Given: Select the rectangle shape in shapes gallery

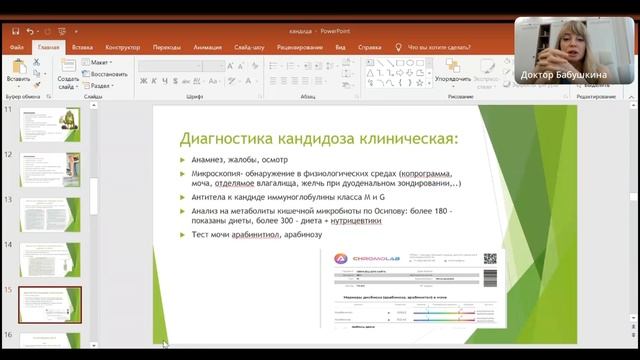Looking at the screenshot, I should pyautogui.click(x=400, y=63).
